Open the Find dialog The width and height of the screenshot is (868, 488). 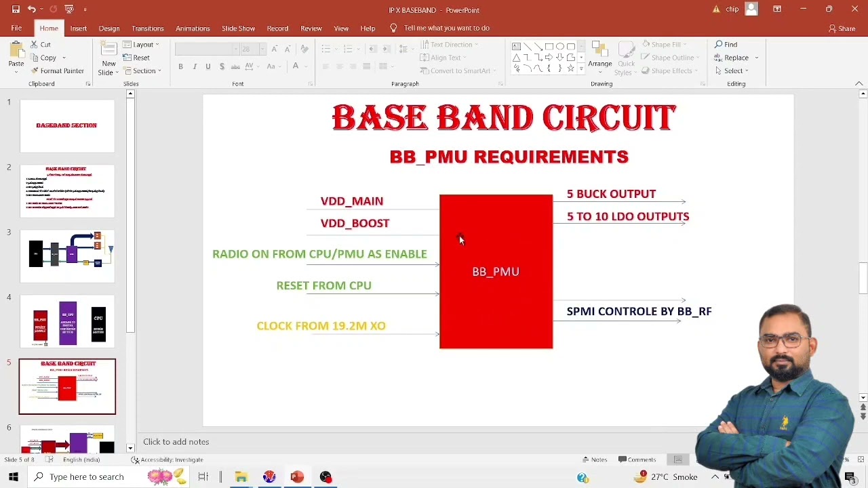click(x=726, y=45)
